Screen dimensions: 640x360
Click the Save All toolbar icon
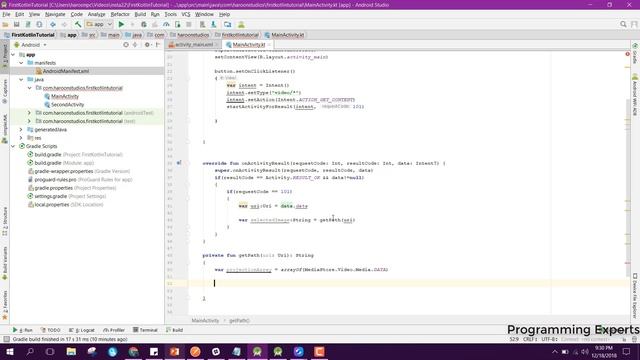[x=17, y=24]
